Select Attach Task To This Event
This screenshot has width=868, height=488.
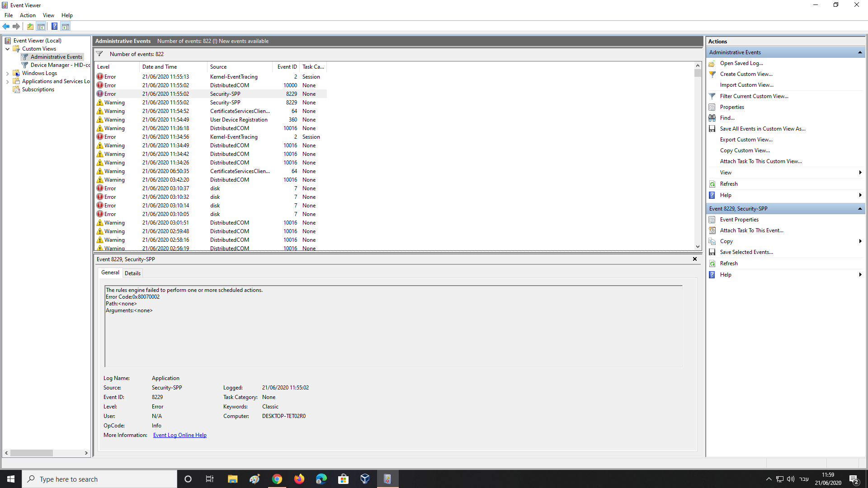[751, 230]
